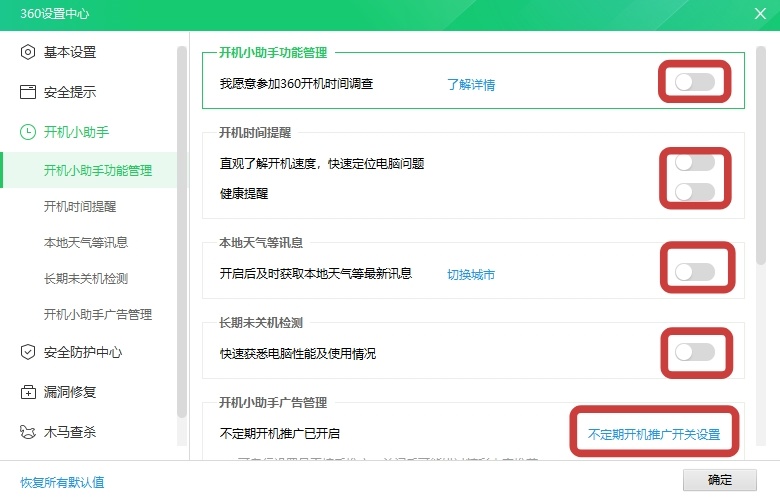Click the 360设置中心 title text
This screenshot has height=500, width=780.
tap(55, 13)
